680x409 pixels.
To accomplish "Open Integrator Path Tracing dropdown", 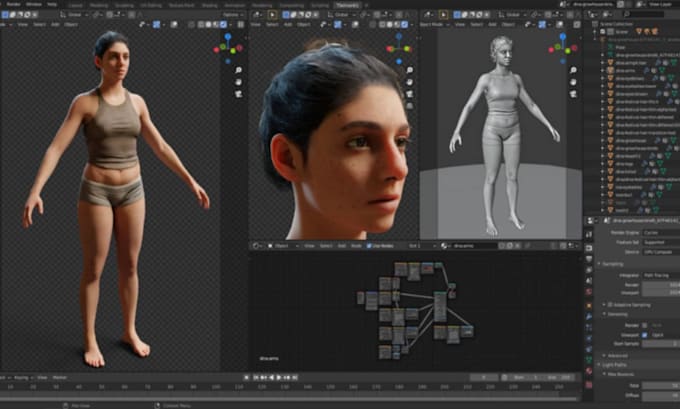I will [x=661, y=275].
